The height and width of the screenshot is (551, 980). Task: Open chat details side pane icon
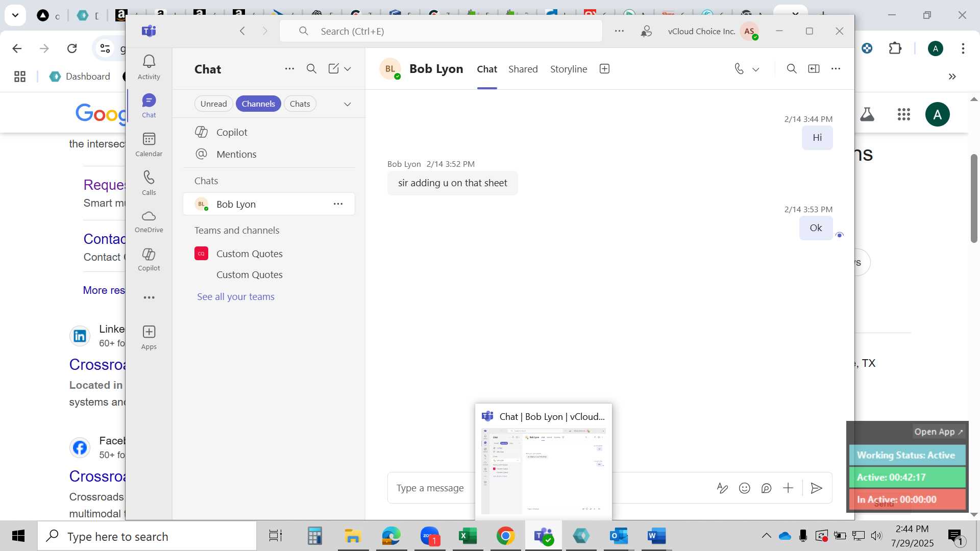814,68
